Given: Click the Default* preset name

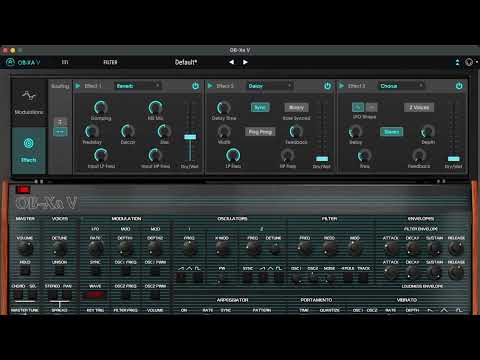Looking at the screenshot, I should coord(186,62).
